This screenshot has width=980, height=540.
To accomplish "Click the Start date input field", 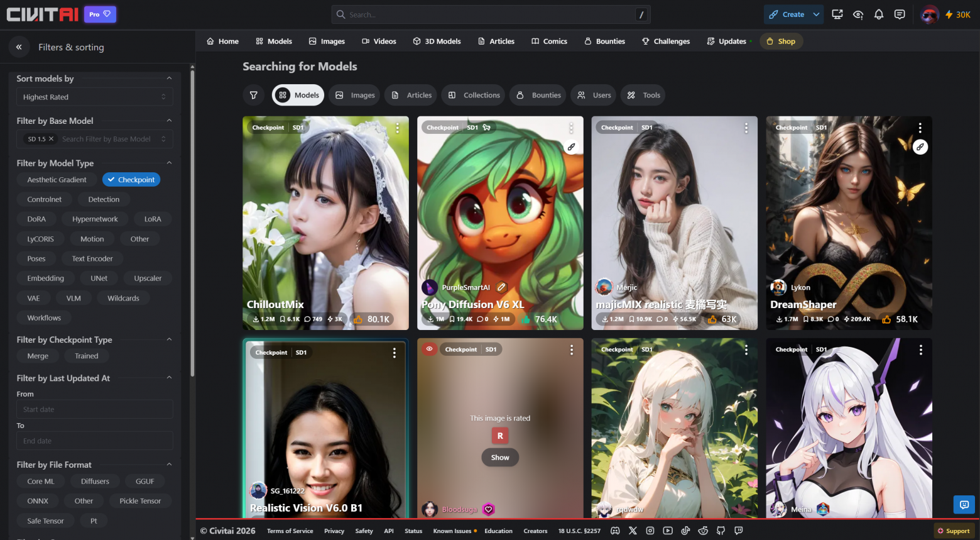I will (94, 409).
